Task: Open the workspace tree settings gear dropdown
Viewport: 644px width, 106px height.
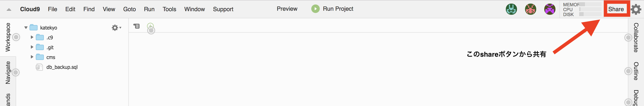Action: point(117,28)
